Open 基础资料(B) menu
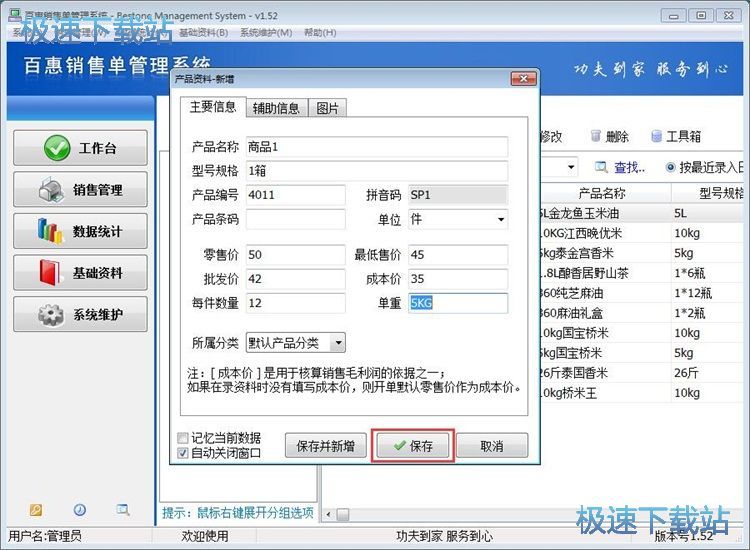Viewport: 750px width, 550px height. click(204, 33)
